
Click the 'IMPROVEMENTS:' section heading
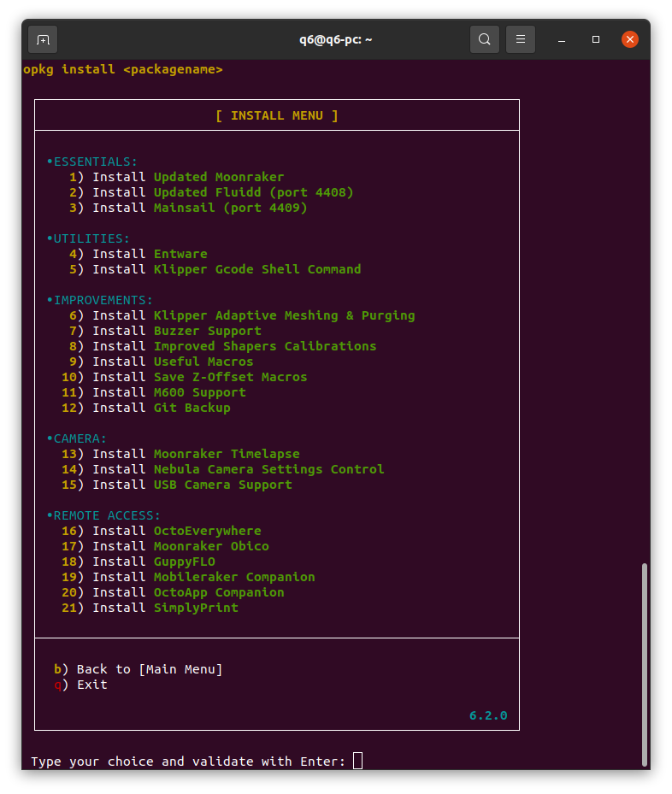click(100, 300)
